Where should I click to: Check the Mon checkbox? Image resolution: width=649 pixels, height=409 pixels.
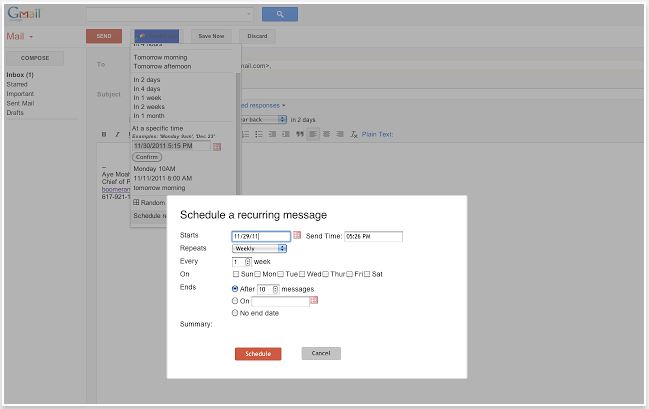(x=258, y=274)
